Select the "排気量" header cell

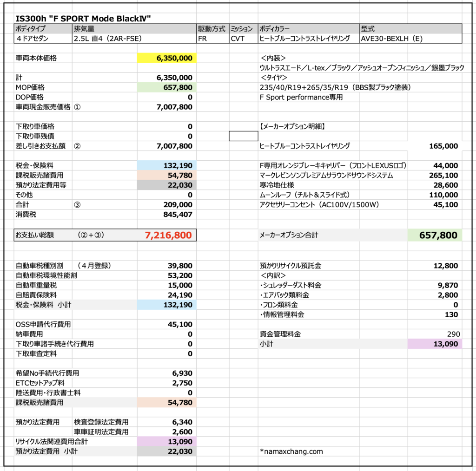134,29
